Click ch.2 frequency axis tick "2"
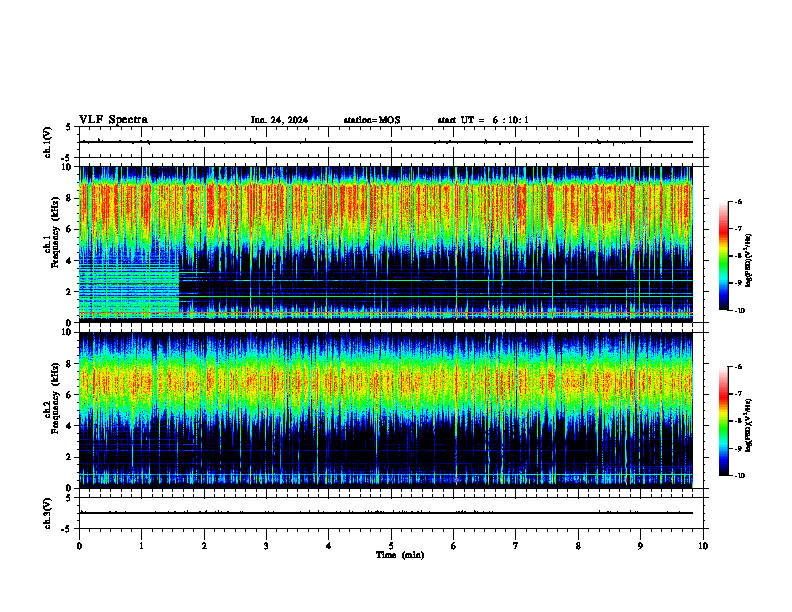 pyautogui.click(x=69, y=457)
